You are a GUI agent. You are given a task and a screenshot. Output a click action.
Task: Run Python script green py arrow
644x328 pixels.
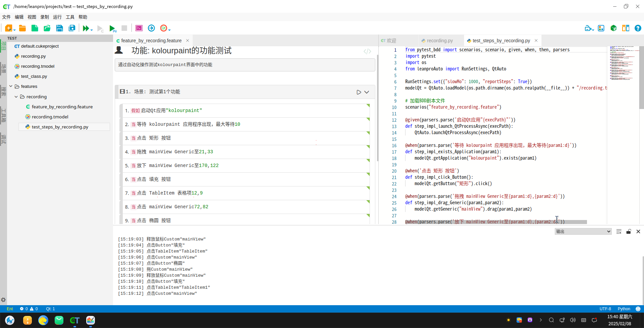click(x=113, y=29)
